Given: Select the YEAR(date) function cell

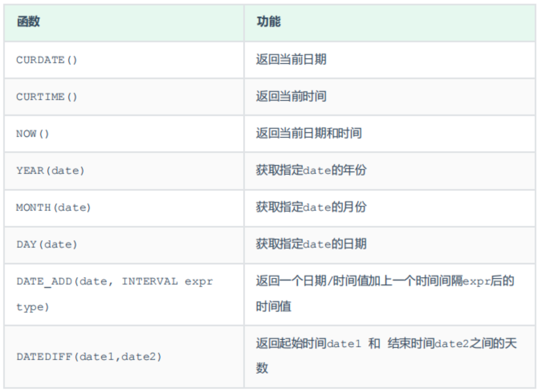Looking at the screenshot, I should click(50, 171).
